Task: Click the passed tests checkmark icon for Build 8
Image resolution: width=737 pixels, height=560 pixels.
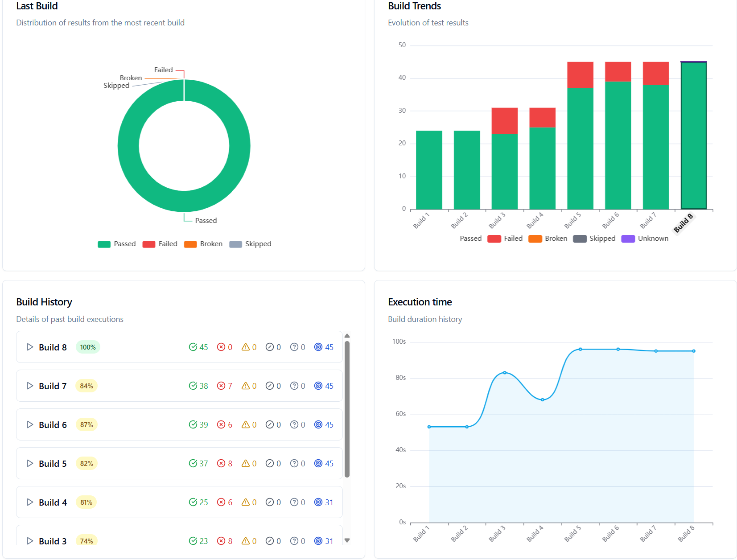Action: point(193,347)
